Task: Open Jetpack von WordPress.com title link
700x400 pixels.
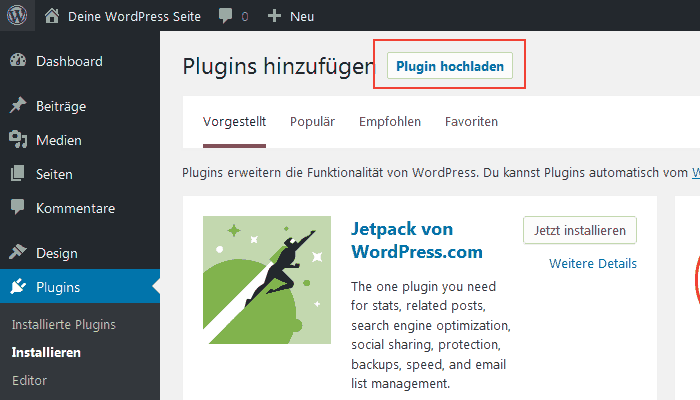Action: [x=417, y=240]
